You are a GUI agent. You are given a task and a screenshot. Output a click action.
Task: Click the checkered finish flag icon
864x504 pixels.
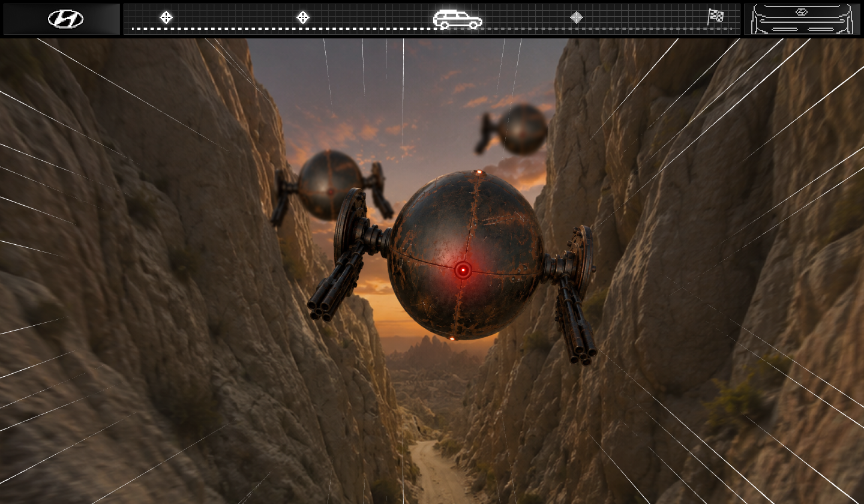pyautogui.click(x=716, y=16)
